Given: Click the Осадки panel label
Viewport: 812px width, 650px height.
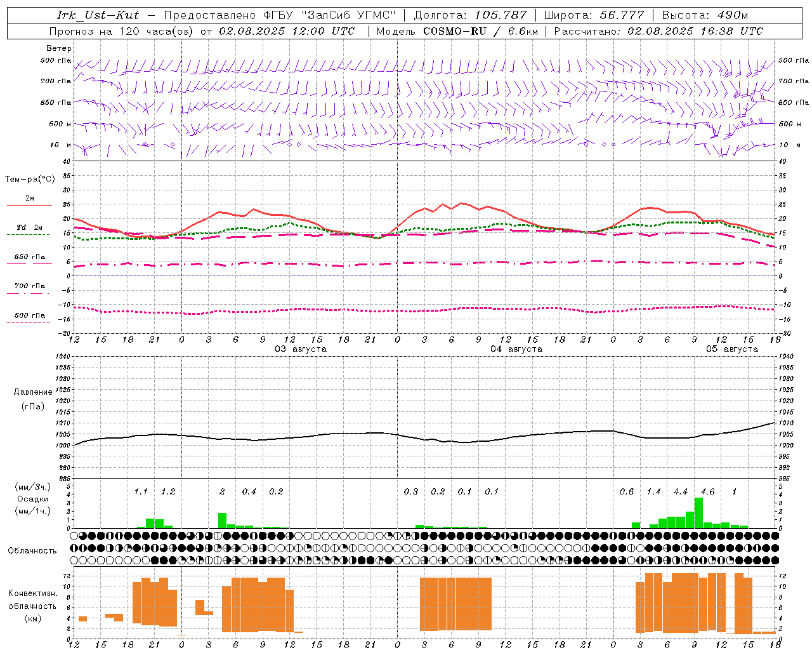Looking at the screenshot, I should (x=32, y=499).
